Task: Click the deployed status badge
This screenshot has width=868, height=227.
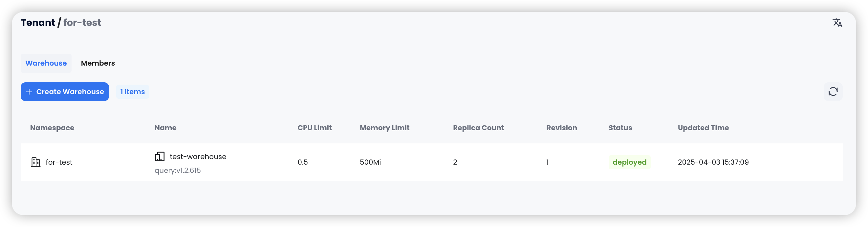Action: tap(629, 162)
